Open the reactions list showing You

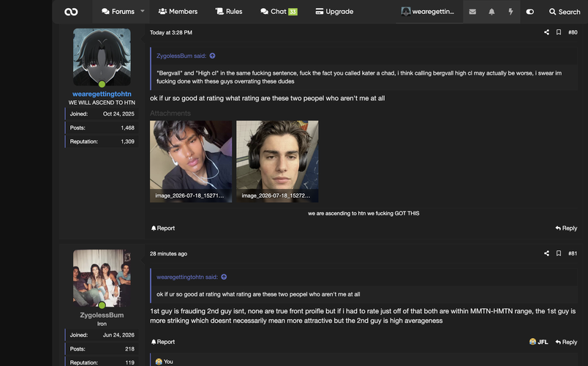(x=165, y=362)
